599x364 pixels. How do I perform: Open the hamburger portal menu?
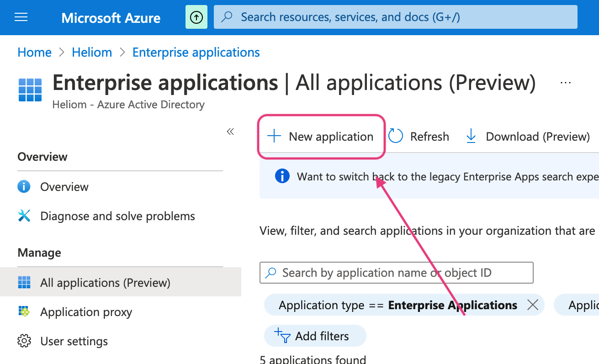coord(21,17)
